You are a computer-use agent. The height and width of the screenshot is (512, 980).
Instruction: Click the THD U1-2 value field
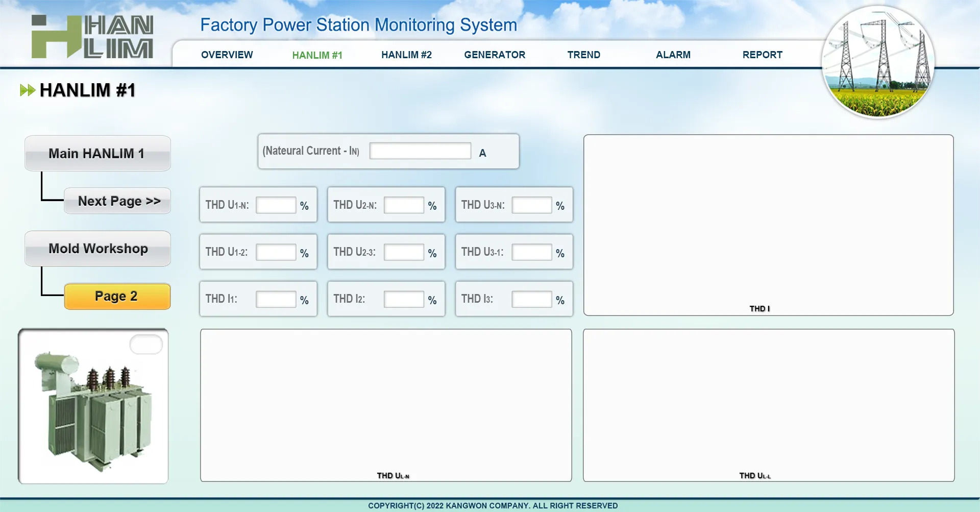pyautogui.click(x=276, y=252)
